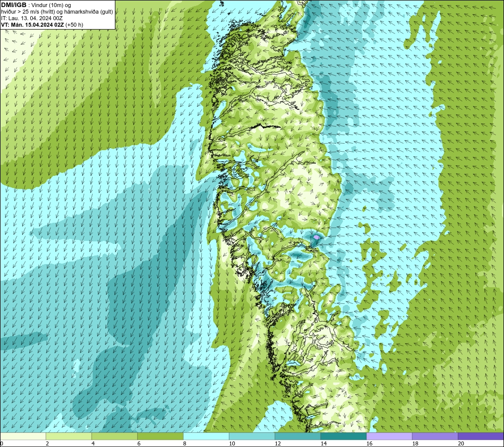This screenshot has height=447, width=504.
Task: Click the 4–6 m/s green swatch
Action: pyautogui.click(x=114, y=436)
